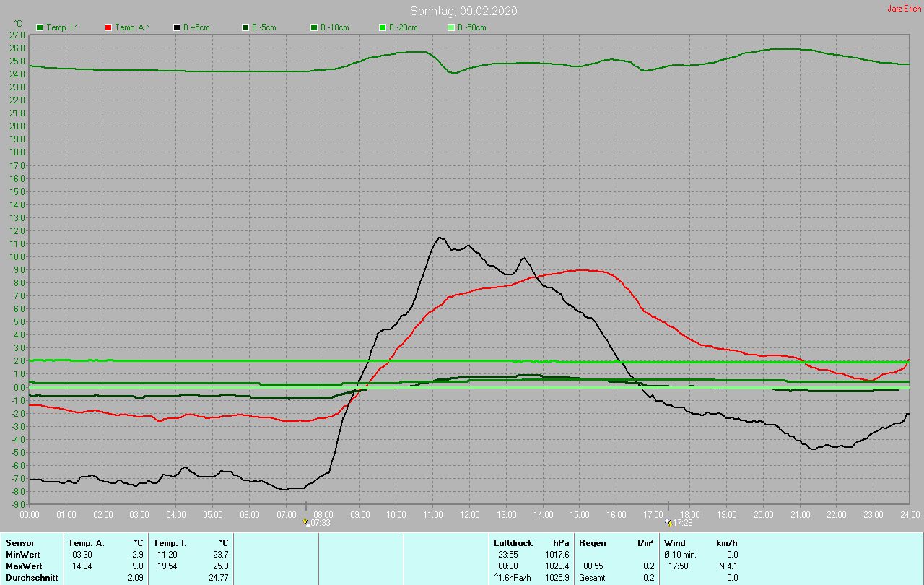
Task: Click the 'Wind' column header in table
Action: (674, 543)
